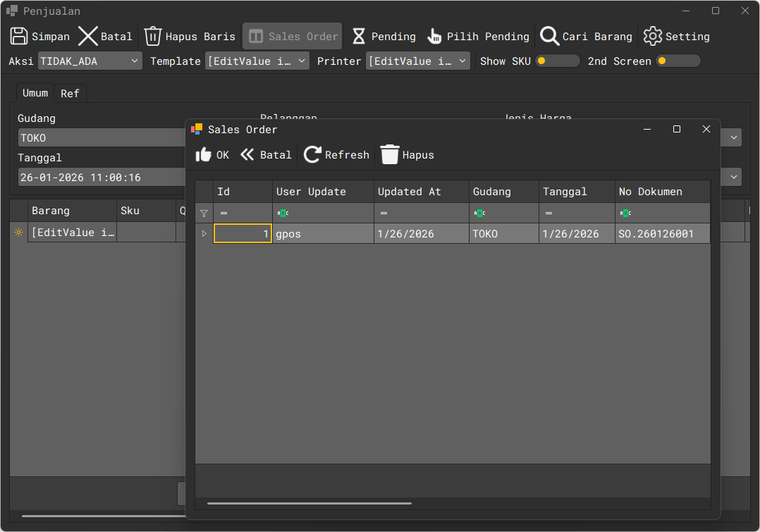760x532 pixels.
Task: Open Setting via the gear icon
Action: (653, 37)
